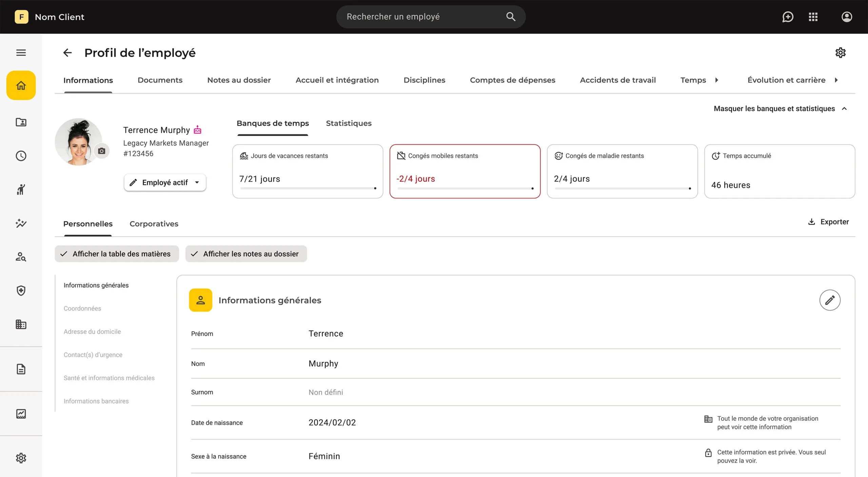The width and height of the screenshot is (868, 477).
Task: Click the Congés mobiles restants progress bar
Action: click(465, 188)
